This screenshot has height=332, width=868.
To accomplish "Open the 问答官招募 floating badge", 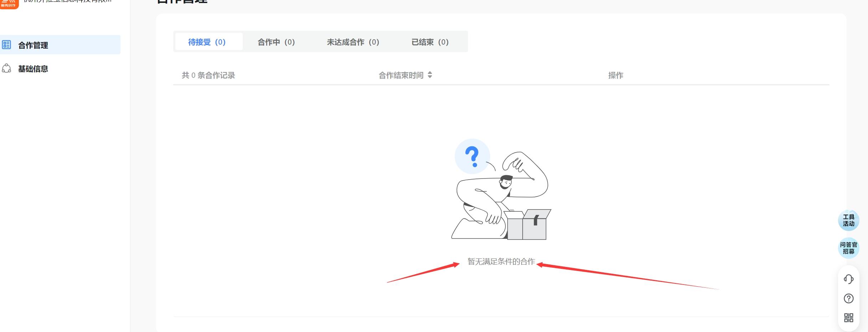I will pyautogui.click(x=848, y=248).
